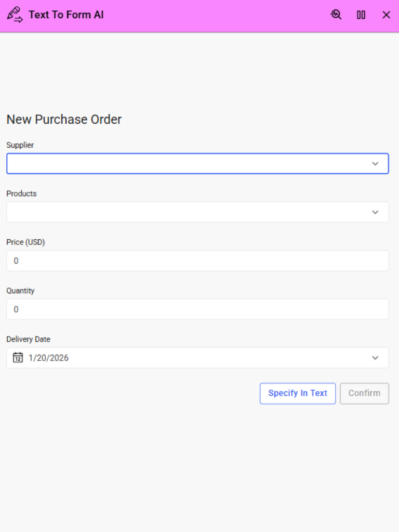Click the Price (USD) label
The height and width of the screenshot is (532, 399).
point(25,242)
